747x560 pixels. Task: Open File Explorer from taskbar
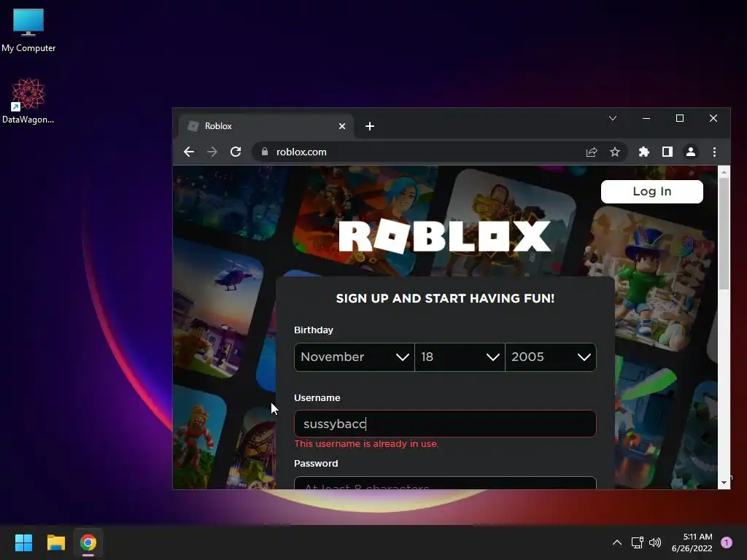(55, 542)
